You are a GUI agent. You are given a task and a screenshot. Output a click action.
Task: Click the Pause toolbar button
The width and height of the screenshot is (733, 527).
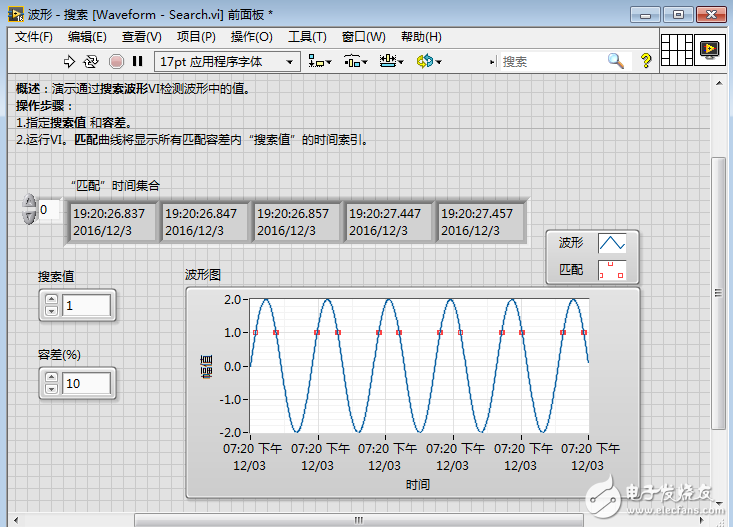[138, 62]
